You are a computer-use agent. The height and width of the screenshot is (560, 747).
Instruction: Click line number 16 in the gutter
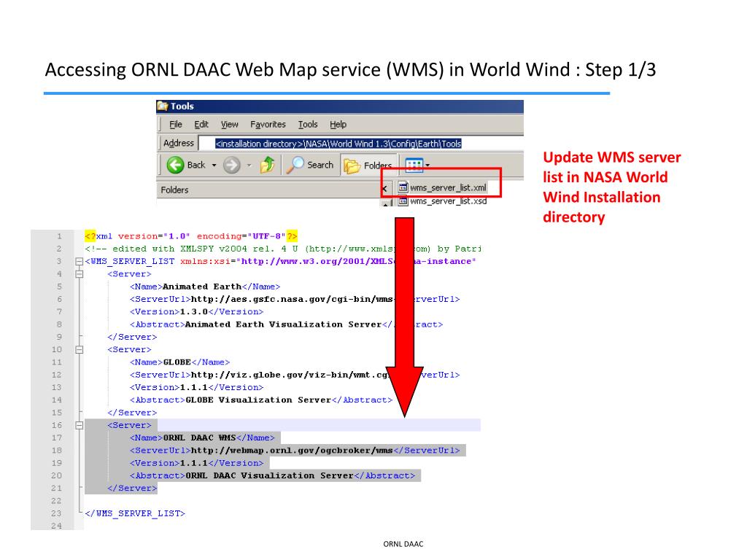[57, 425]
